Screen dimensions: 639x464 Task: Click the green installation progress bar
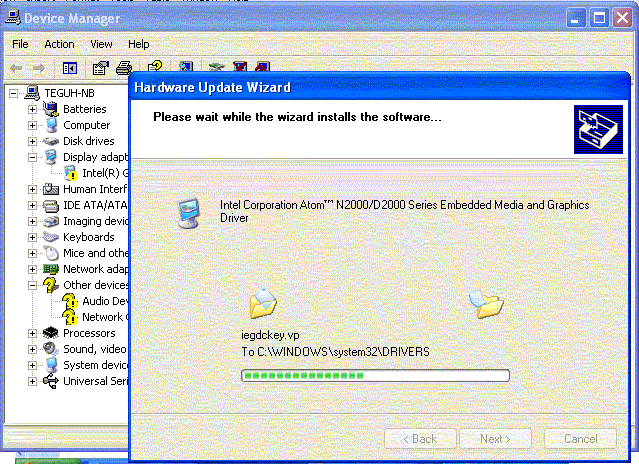[375, 376]
